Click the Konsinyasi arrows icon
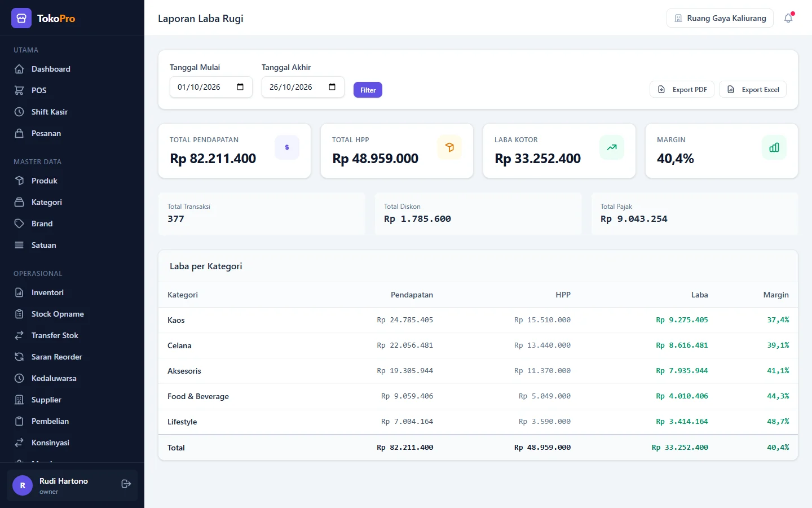The height and width of the screenshot is (508, 812). point(19,443)
